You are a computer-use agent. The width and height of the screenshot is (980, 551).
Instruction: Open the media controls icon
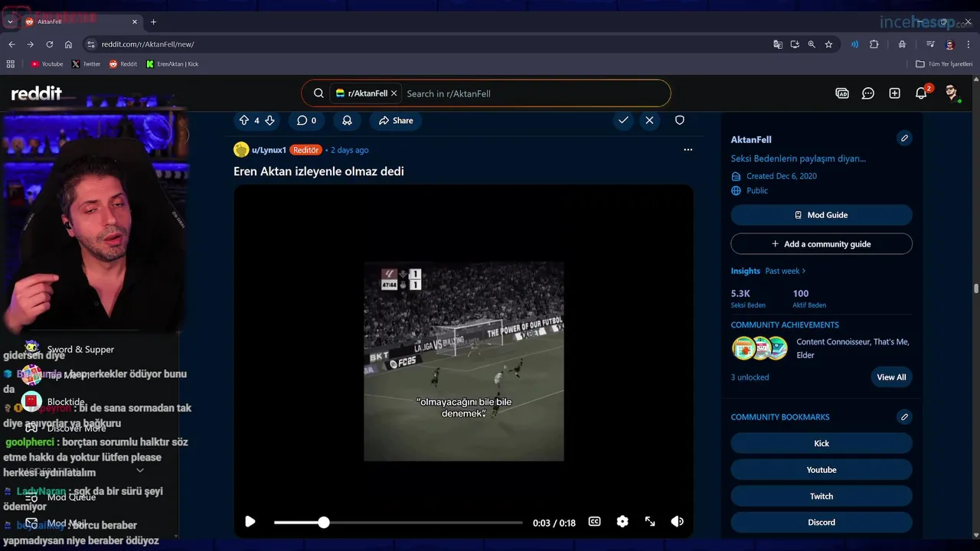(x=930, y=44)
